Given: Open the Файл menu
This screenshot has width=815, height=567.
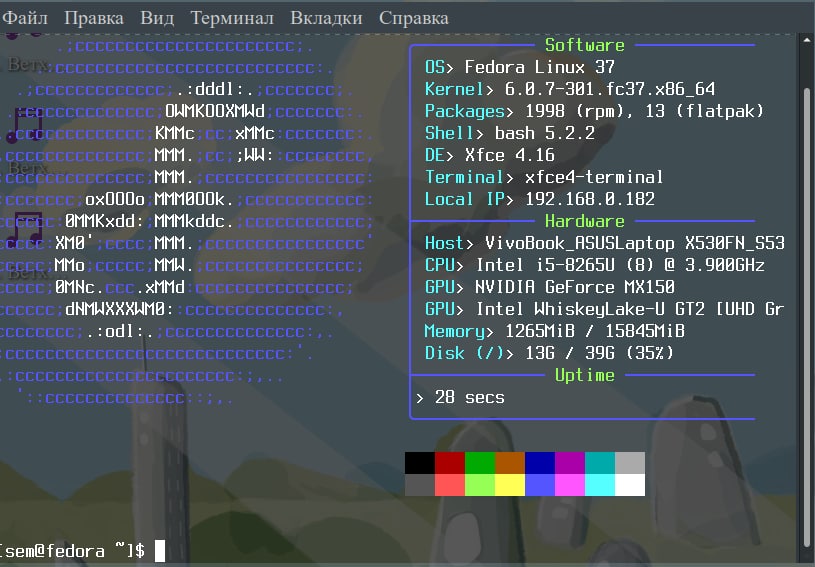Looking at the screenshot, I should (25, 18).
